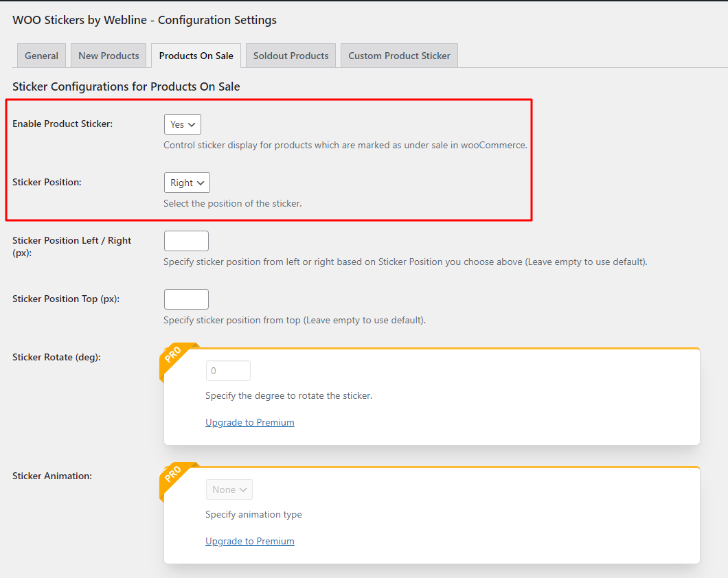Click the 'Specify sticker position from top' hint

[295, 320]
